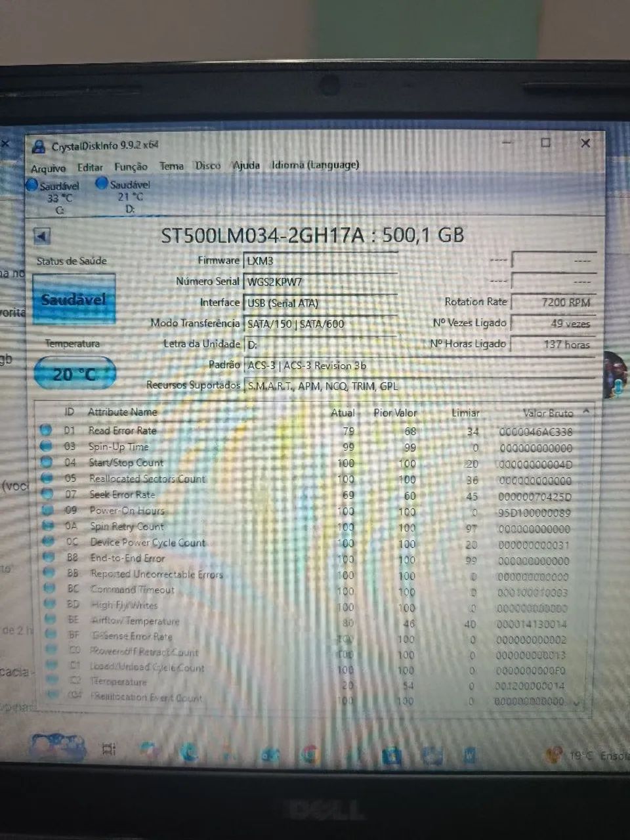The height and width of the screenshot is (840, 630).
Task: Open the Idioma (Language) menu
Action: click(316, 165)
